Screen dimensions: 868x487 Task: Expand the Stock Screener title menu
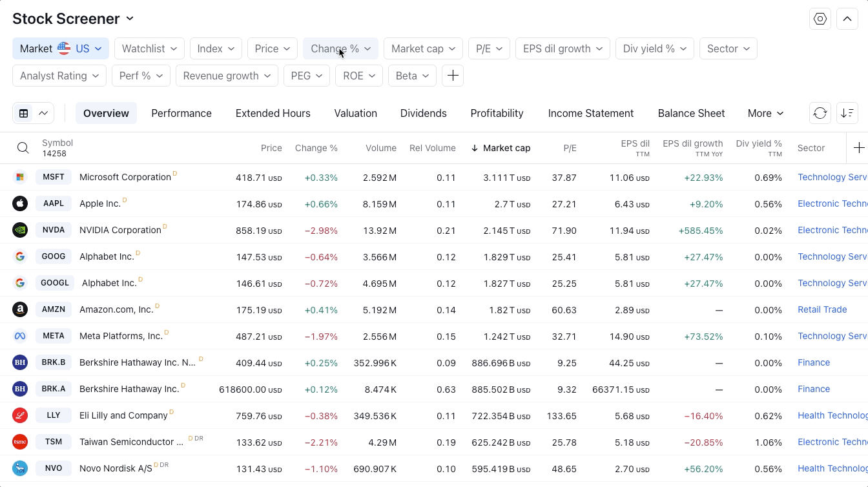73,19
